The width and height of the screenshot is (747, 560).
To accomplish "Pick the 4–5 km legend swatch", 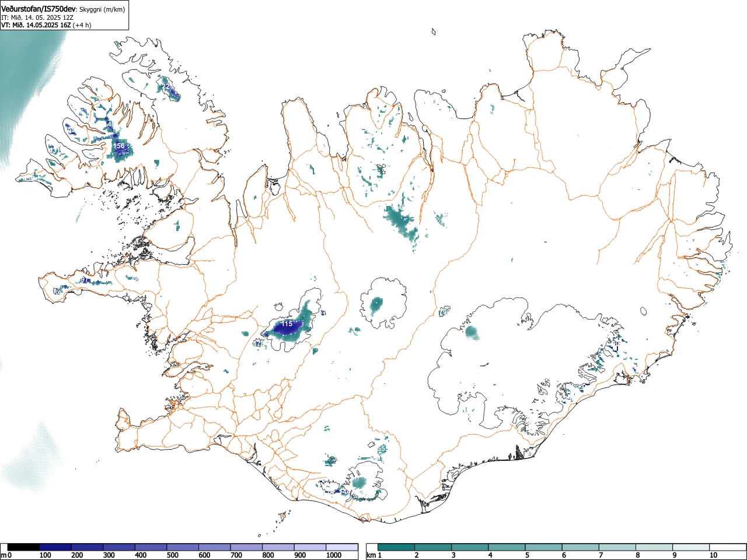I will 507,547.
